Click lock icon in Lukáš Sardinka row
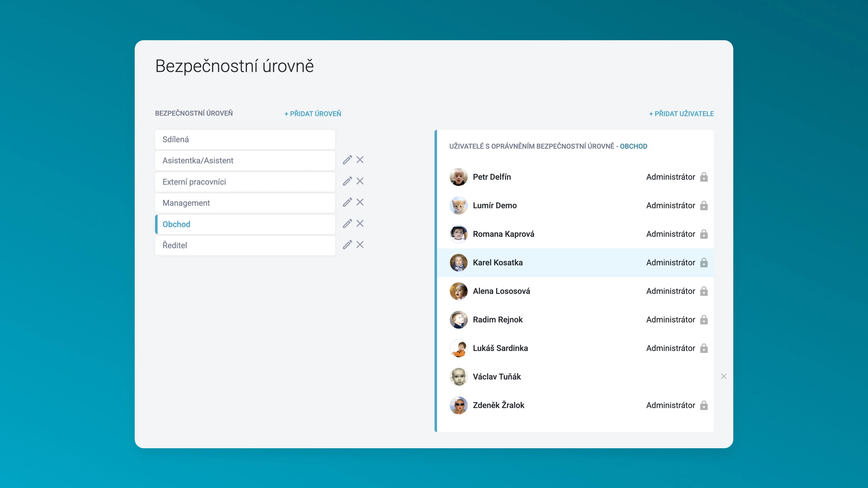868x488 pixels. point(704,348)
